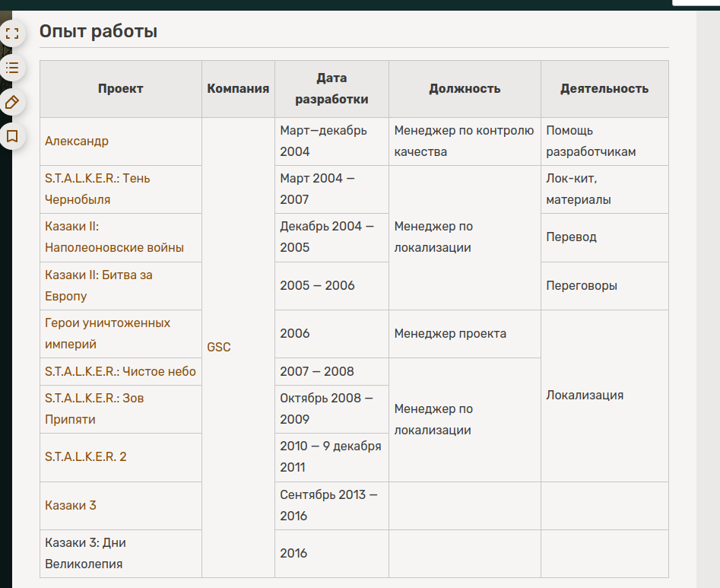Open Герои уничтоженных империй link

coord(107,333)
